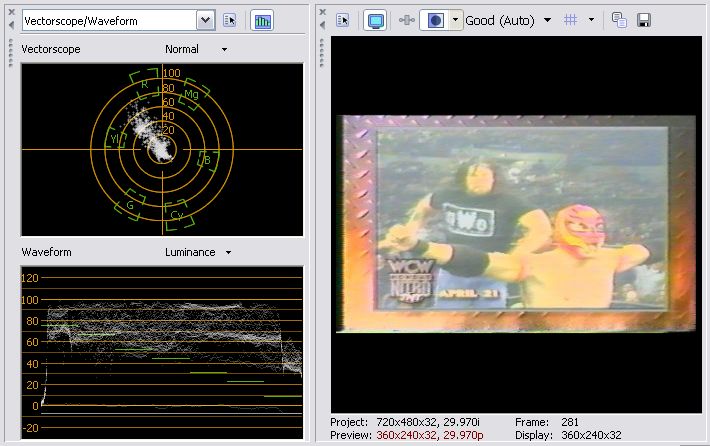
Task: Click the video preview image
Action: click(x=516, y=224)
